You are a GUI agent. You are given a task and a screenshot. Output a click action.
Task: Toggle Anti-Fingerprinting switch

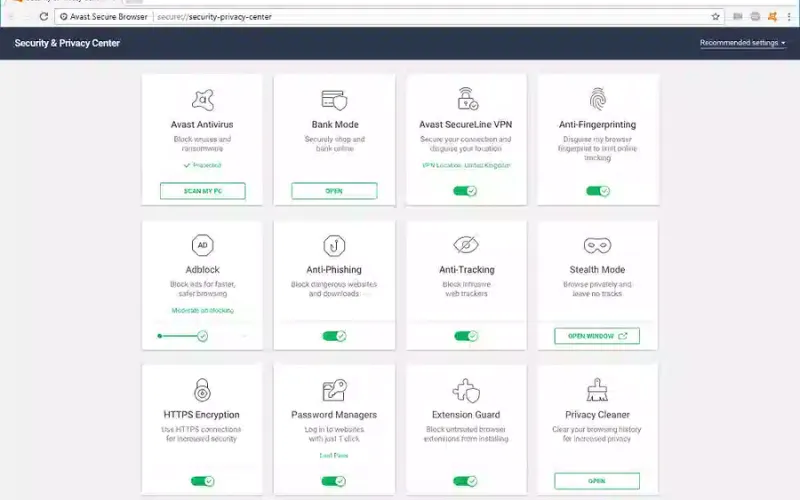click(597, 191)
